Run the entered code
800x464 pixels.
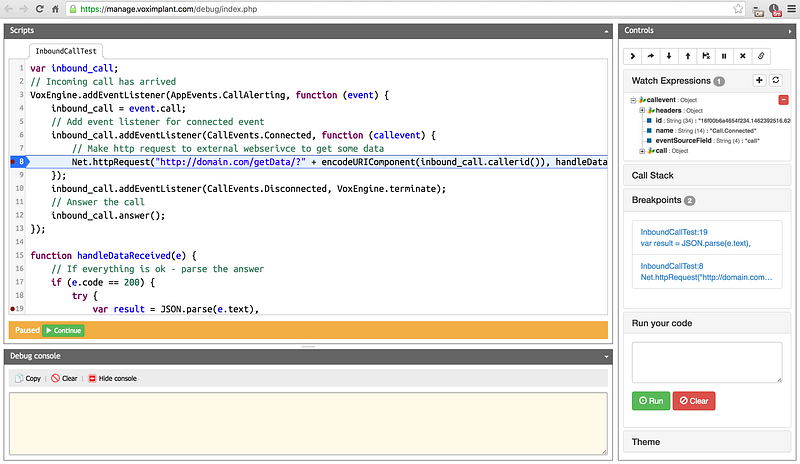click(651, 401)
